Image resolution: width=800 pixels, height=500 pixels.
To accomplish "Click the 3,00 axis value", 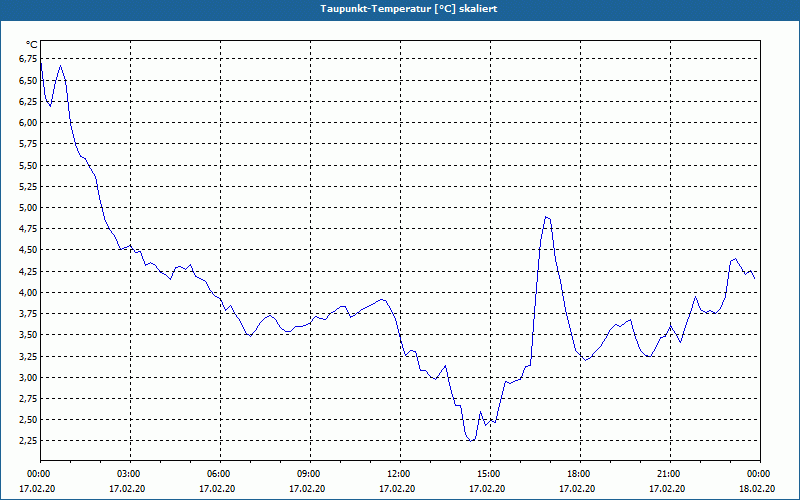I will pyautogui.click(x=30, y=378).
